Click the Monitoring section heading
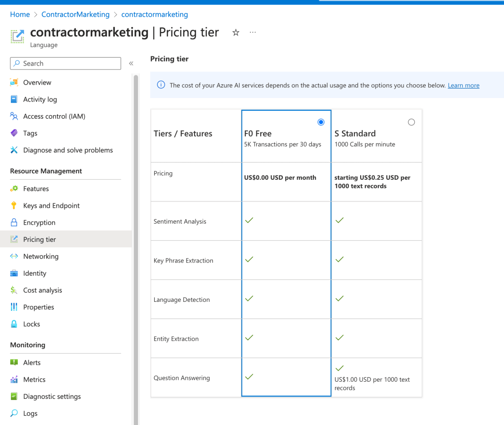 tap(28, 345)
